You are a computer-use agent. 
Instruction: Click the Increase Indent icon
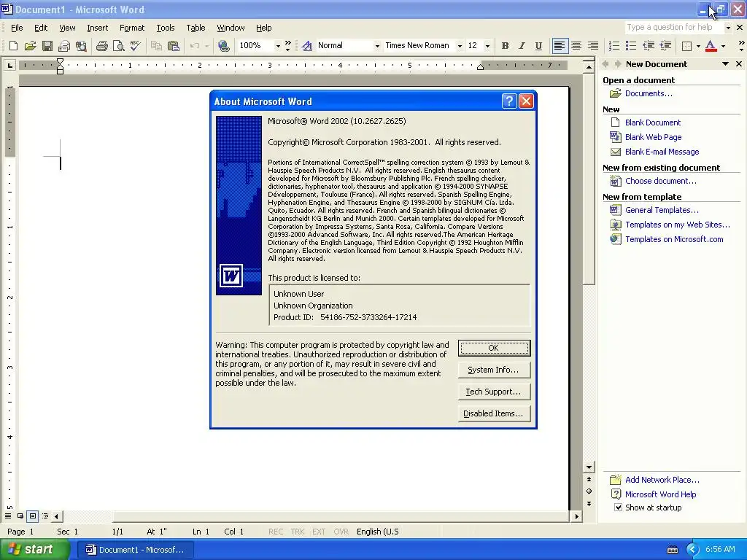pos(665,46)
